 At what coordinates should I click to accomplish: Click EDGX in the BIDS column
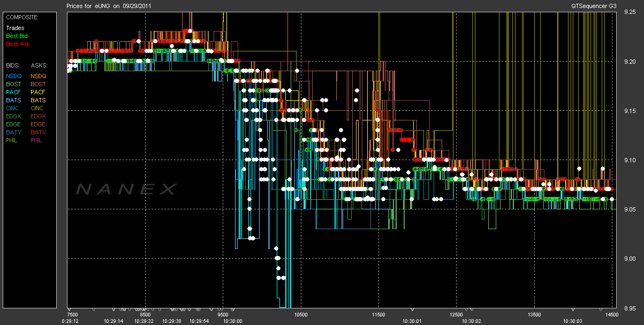(13, 116)
